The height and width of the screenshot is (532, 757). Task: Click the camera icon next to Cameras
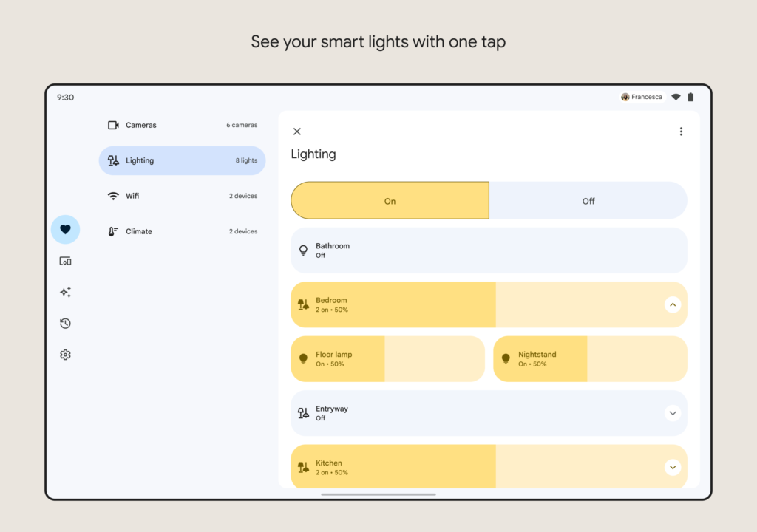coord(112,125)
